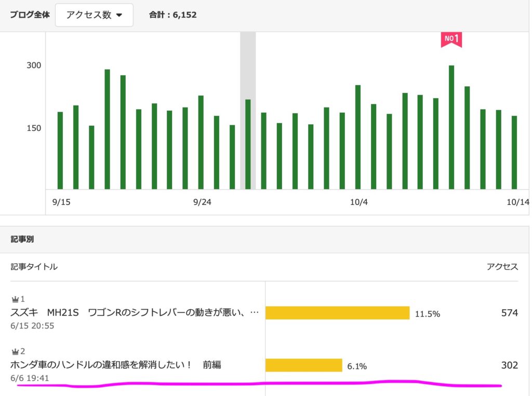Click the first chart bar above 9/15
The image size is (532, 396).
click(60, 150)
